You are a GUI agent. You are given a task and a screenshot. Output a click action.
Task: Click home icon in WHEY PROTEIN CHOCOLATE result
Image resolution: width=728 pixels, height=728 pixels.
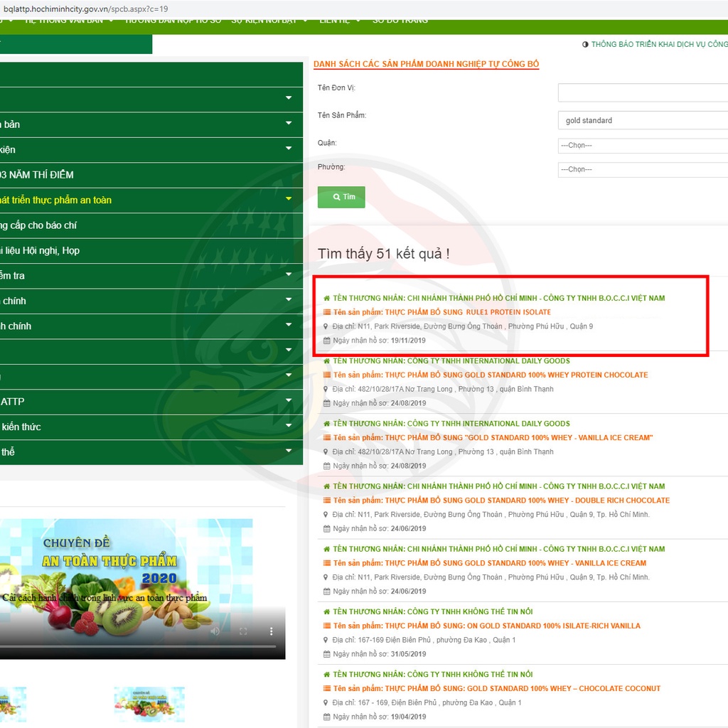coord(327,360)
